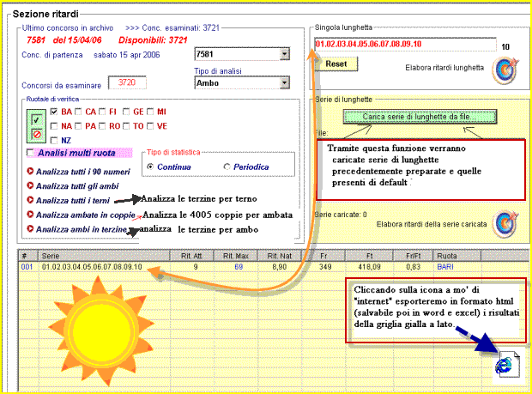This screenshot has width=532, height=394.
Task: Select row 001 in results grid
Action: 273,267
